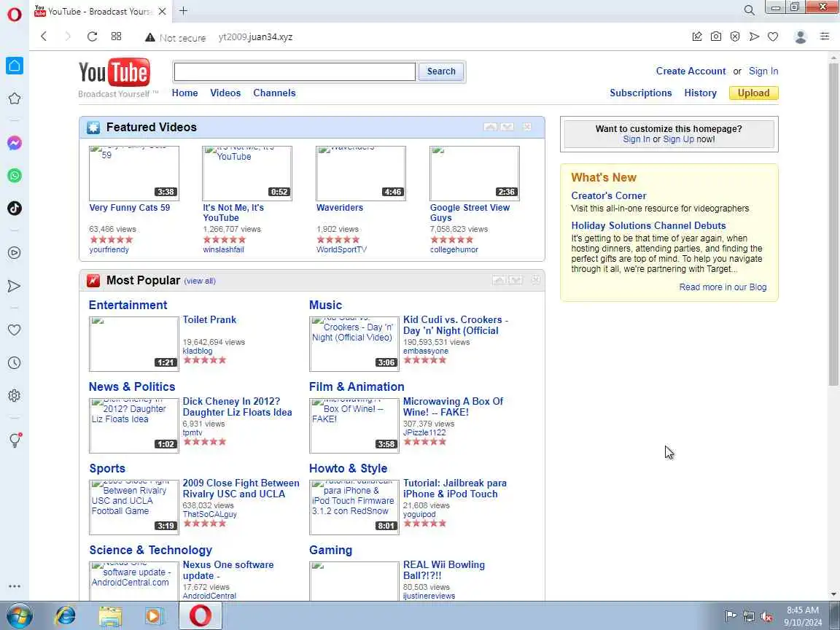The width and height of the screenshot is (840, 630).
Task: Open History link in YouTube header
Action: (x=700, y=93)
